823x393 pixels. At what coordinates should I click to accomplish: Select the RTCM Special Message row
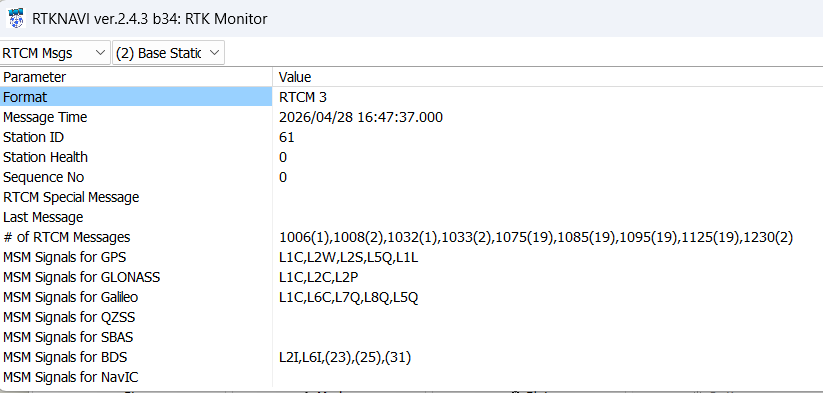point(71,197)
